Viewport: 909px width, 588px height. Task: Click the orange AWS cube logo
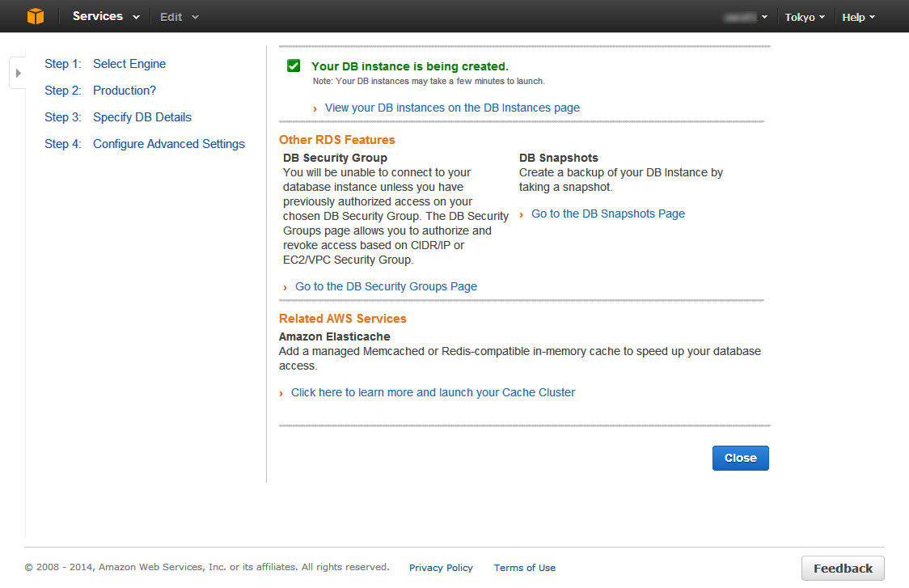coord(36,16)
